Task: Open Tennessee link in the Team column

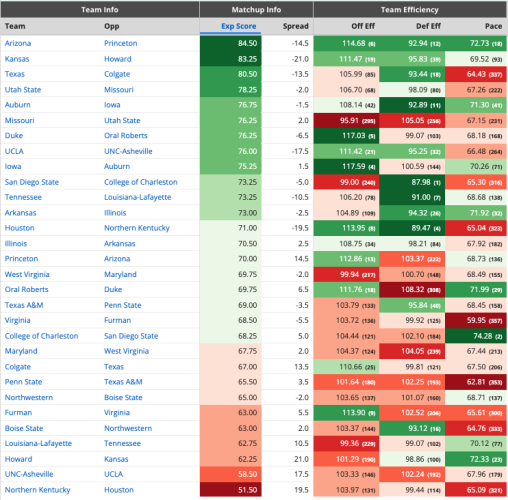Action: click(23, 197)
